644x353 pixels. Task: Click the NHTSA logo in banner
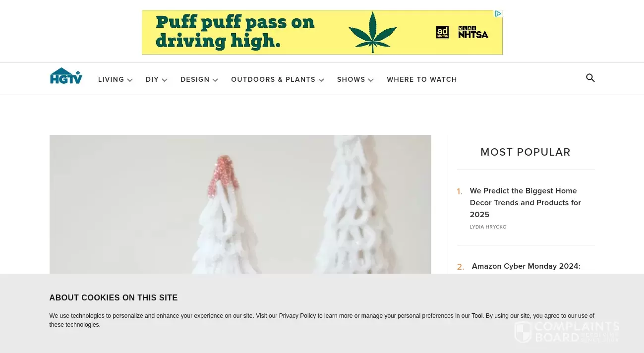[x=473, y=32]
